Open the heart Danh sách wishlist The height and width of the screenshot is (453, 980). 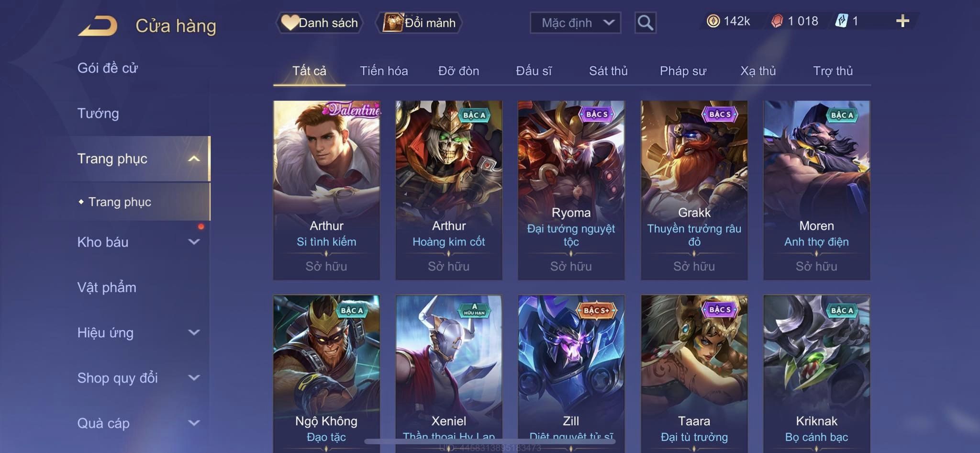[x=319, y=23]
